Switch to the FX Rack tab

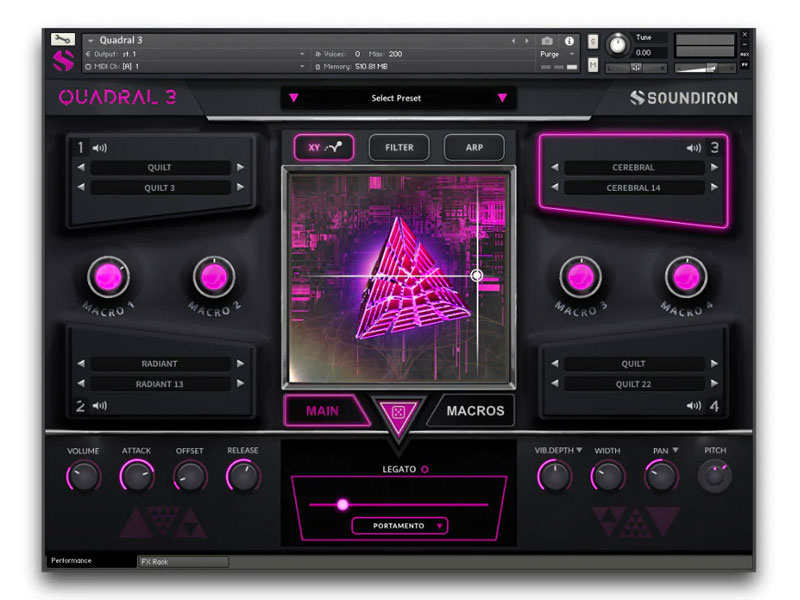coord(183,562)
